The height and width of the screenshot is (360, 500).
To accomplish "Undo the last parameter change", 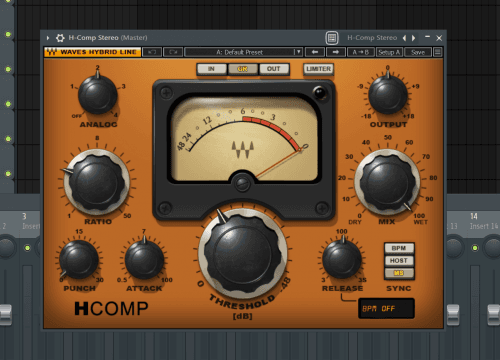I will click(152, 52).
